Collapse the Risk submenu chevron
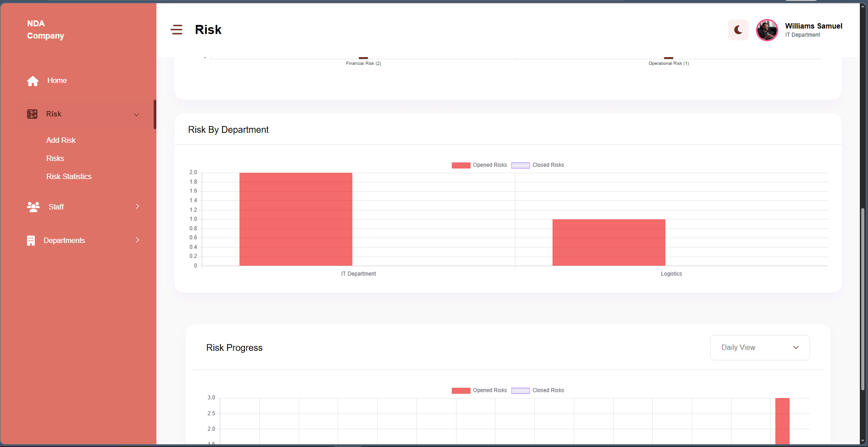The width and height of the screenshot is (868, 447). [x=136, y=115]
